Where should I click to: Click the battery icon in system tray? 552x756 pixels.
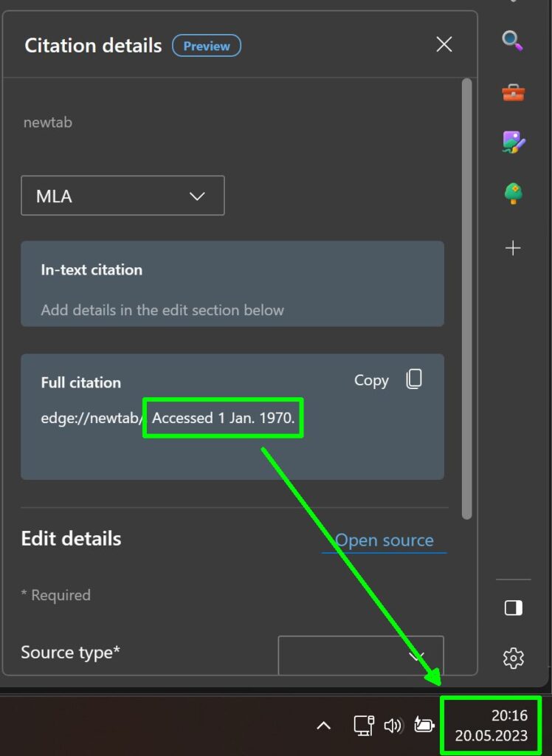[424, 725]
